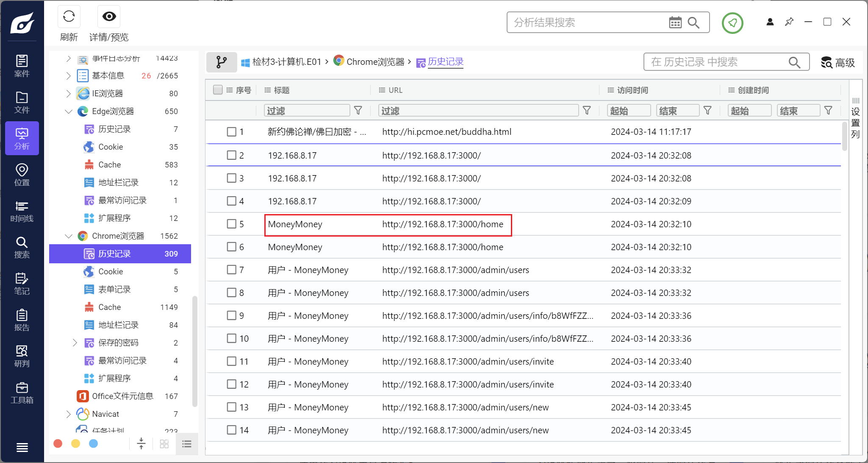The width and height of the screenshot is (868, 463).
Task: Expand the IE浏览器 tree node
Action: [x=69, y=93]
